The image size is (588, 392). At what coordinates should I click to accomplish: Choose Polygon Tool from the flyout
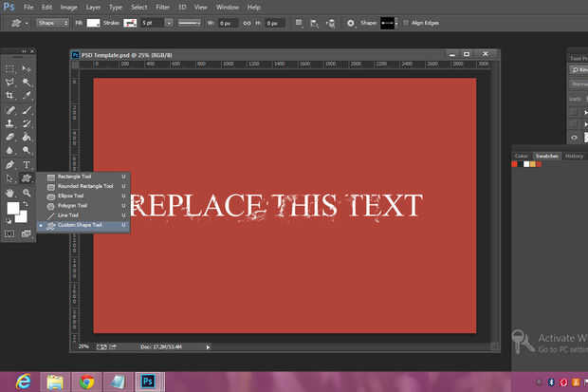point(72,205)
